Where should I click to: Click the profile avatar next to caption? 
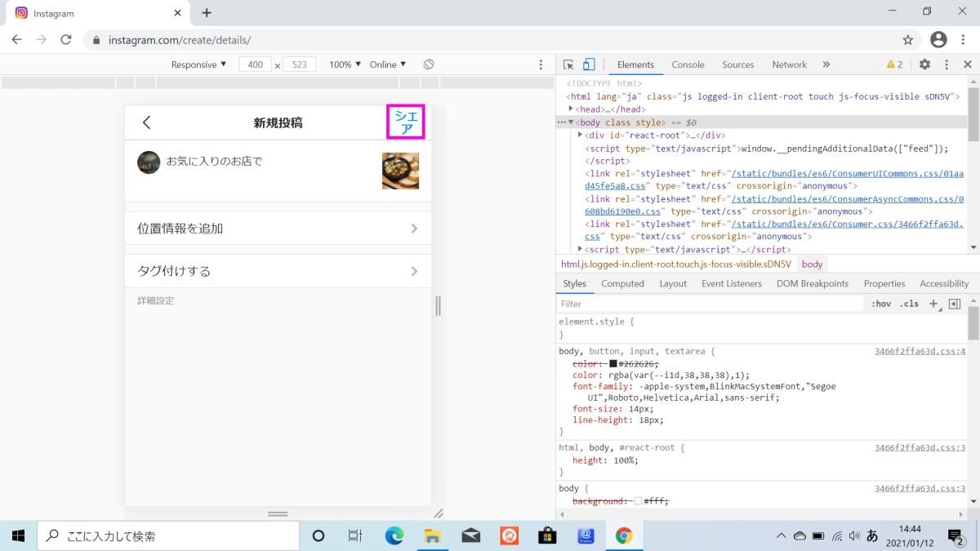[x=149, y=162]
